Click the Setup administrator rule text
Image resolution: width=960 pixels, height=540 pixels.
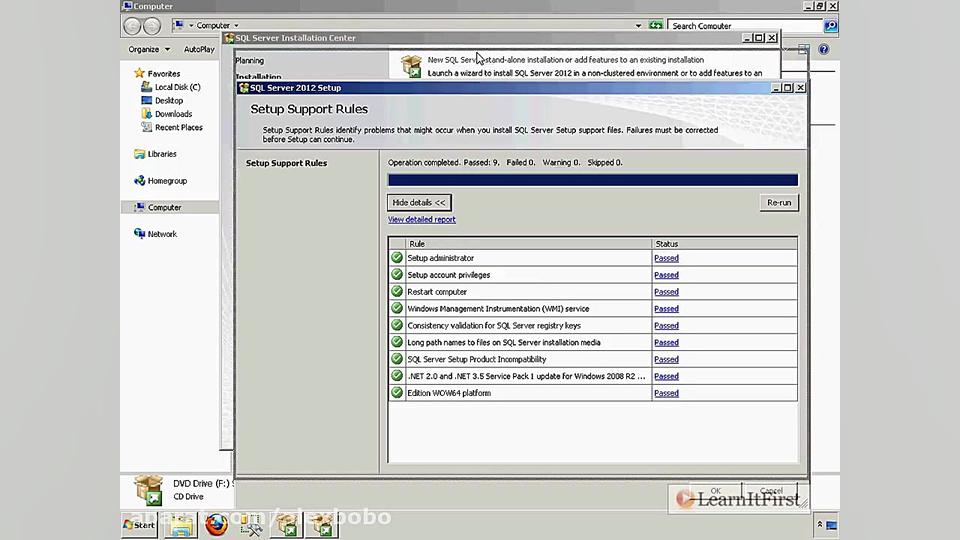(441, 258)
